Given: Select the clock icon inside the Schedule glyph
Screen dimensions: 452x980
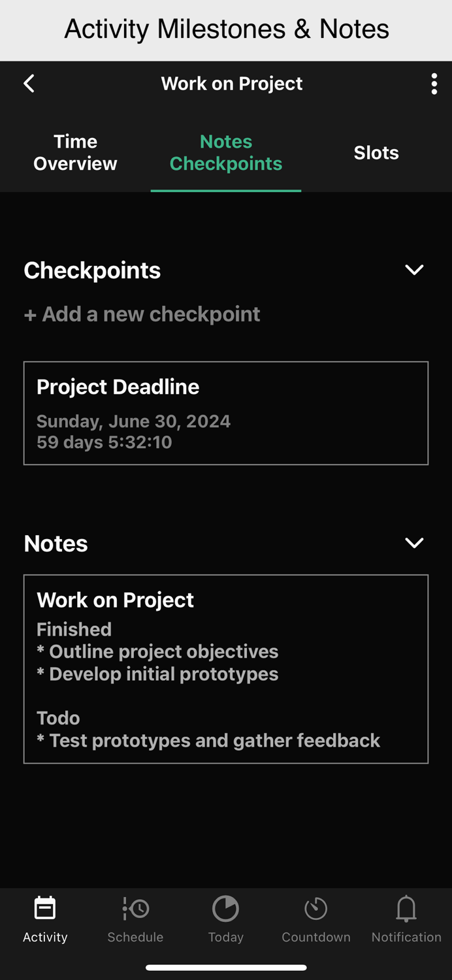Looking at the screenshot, I should (141, 908).
